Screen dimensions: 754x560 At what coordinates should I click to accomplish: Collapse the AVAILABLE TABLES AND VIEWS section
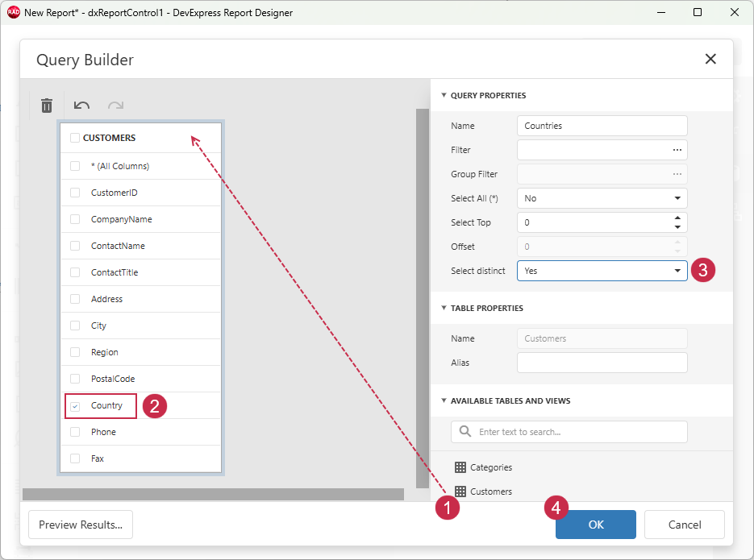[x=444, y=400]
